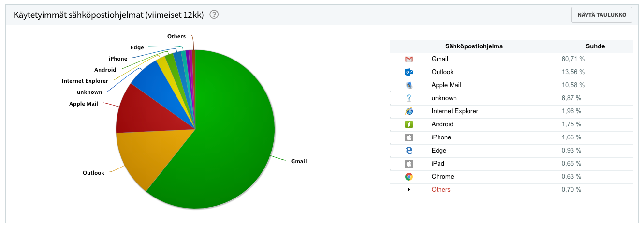This screenshot has height=229, width=644.
Task: Click the Outlook name in table
Action: [442, 72]
